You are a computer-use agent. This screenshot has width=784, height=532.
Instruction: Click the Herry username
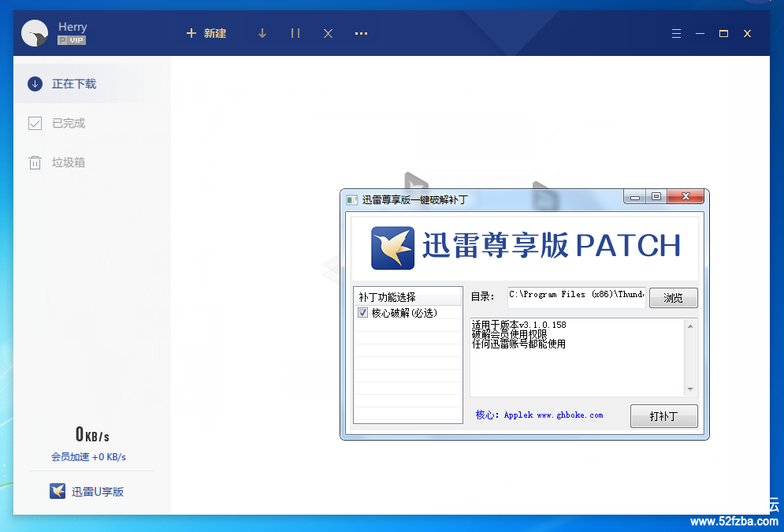72,27
